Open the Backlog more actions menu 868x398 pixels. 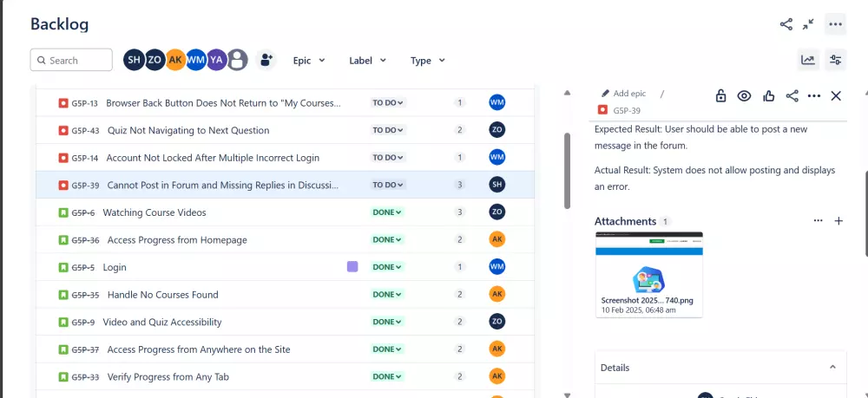835,24
